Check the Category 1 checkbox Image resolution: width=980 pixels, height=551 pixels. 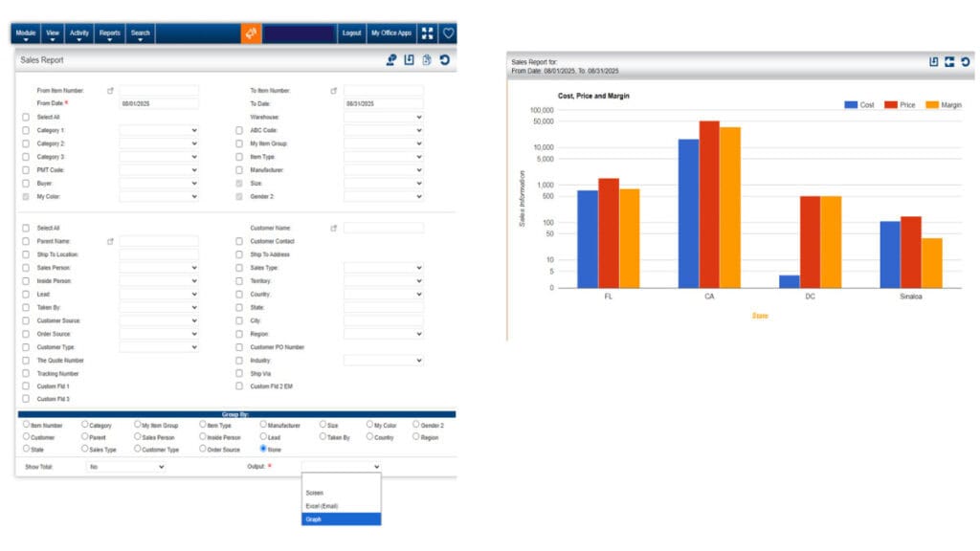26,130
